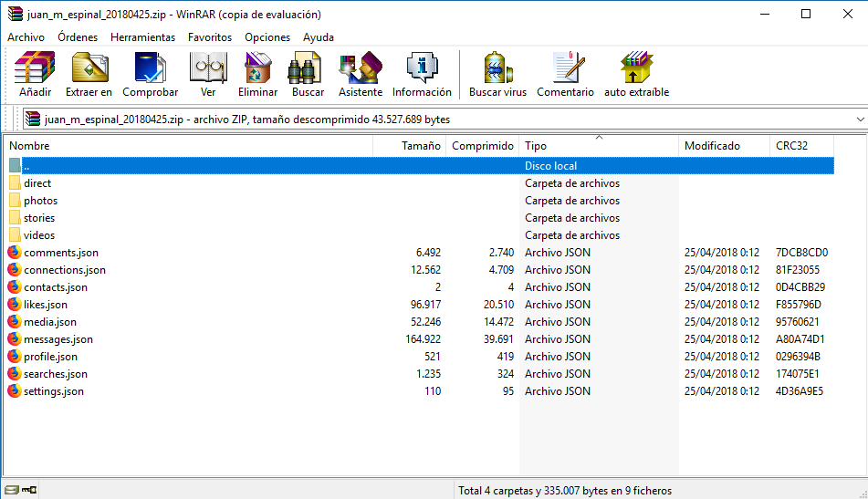Open the Favoritos menu
This screenshot has height=499, width=868.
210,37
